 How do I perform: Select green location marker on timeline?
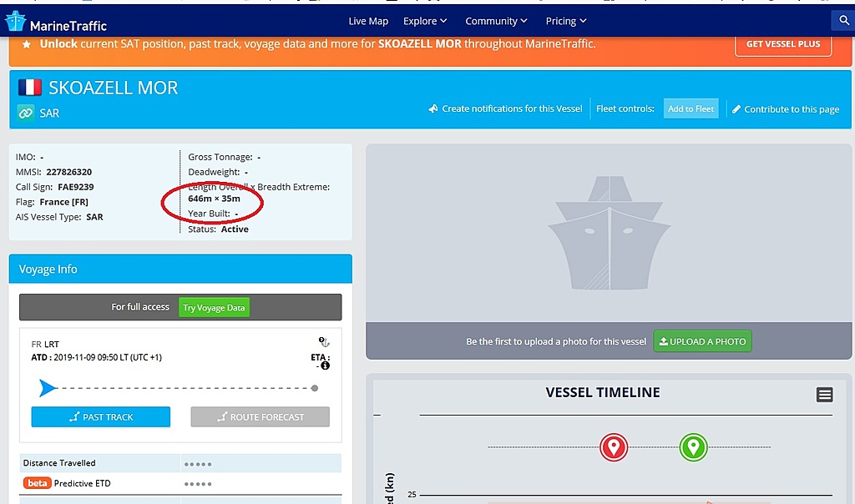point(693,447)
